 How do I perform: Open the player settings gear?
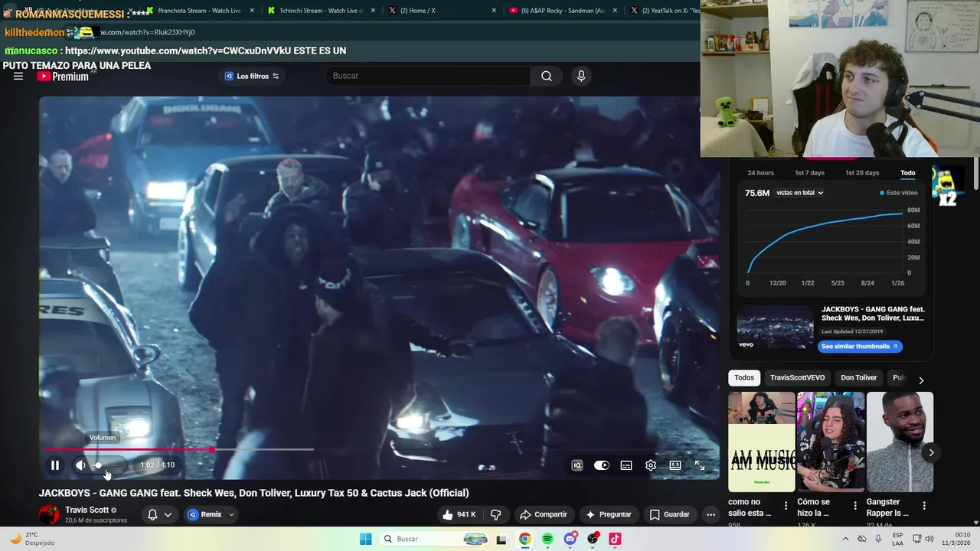651,465
